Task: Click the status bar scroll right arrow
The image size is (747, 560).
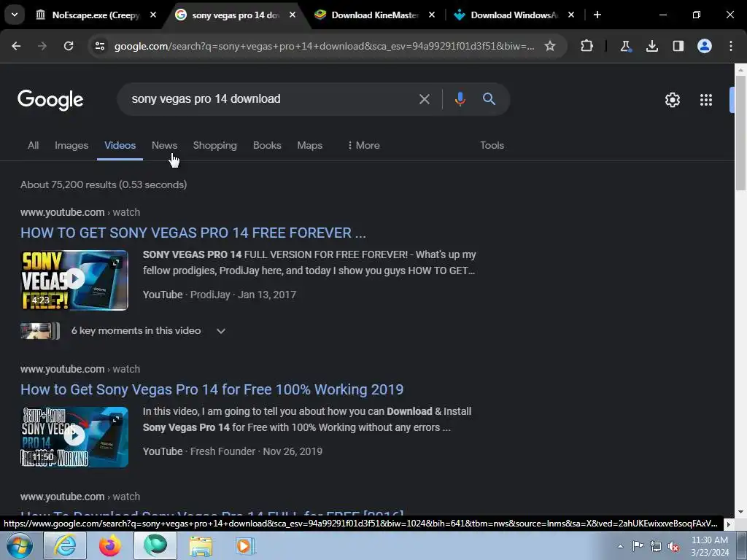Action: coord(728,524)
